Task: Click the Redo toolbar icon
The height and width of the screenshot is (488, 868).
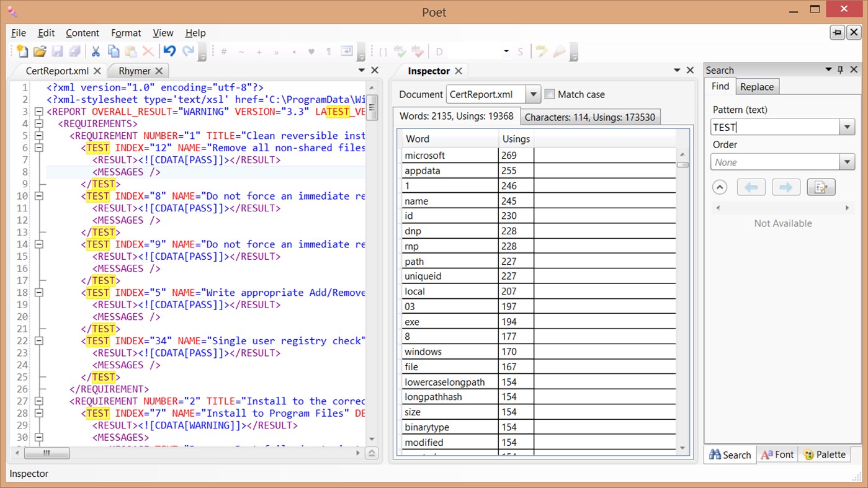Action: (x=187, y=51)
